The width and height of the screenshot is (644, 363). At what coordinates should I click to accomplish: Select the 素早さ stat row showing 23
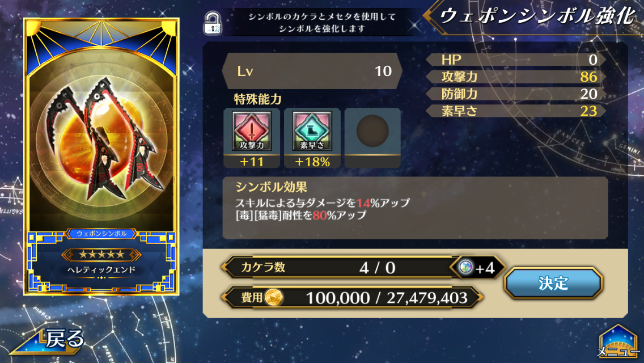[x=516, y=111]
